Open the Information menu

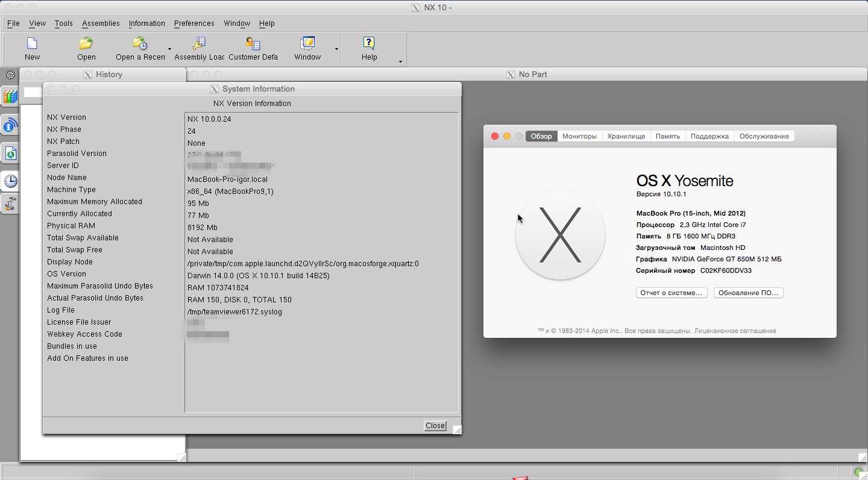(x=146, y=23)
